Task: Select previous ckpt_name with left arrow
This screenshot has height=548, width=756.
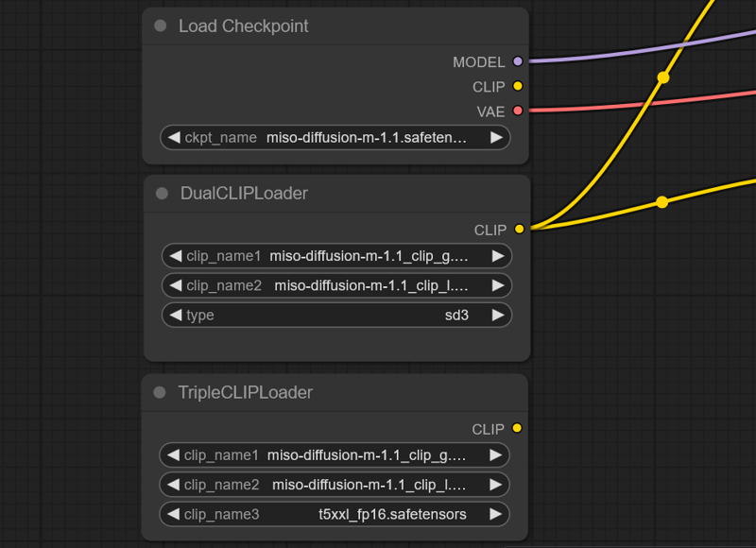Action: tap(174, 138)
